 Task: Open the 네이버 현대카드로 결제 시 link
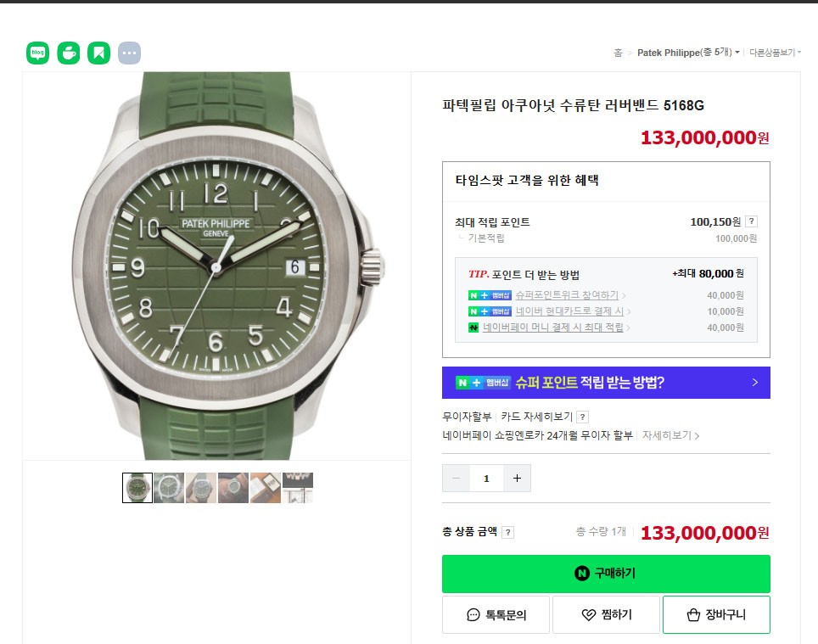coord(569,311)
